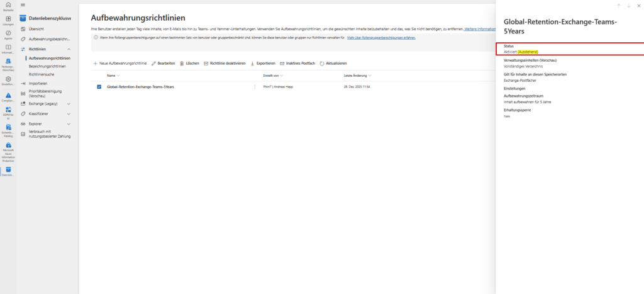The width and height of the screenshot is (644, 294).
Task: Sort by the Name column header
Action: click(111, 76)
